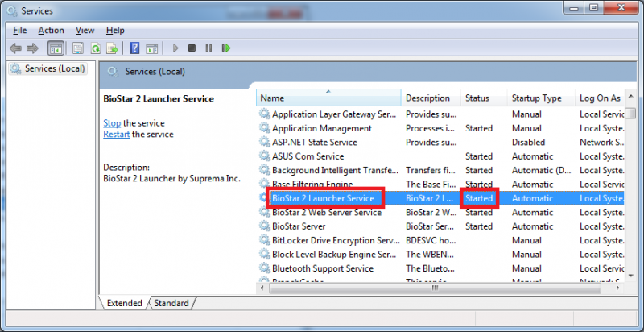Sort by the Startup Type column header
This screenshot has width=644, height=332.
click(536, 98)
